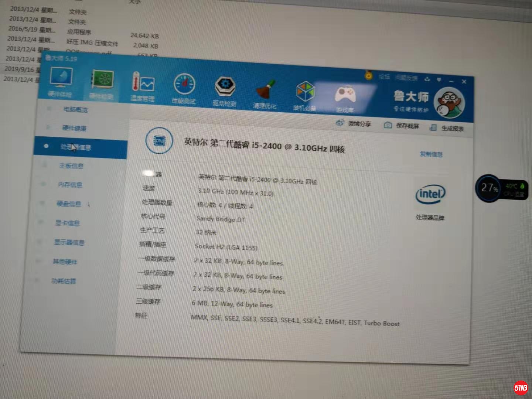The height and width of the screenshot is (399, 532).
Task: Open the dropdown menu arrow in title bar
Action: tap(439, 79)
